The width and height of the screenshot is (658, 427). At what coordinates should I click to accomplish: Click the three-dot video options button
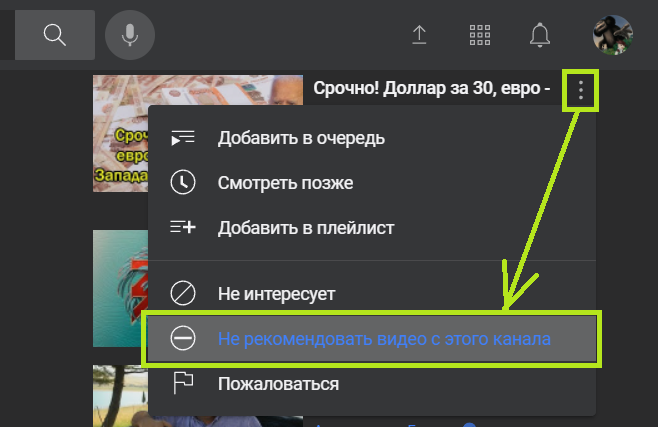pyautogui.click(x=581, y=90)
